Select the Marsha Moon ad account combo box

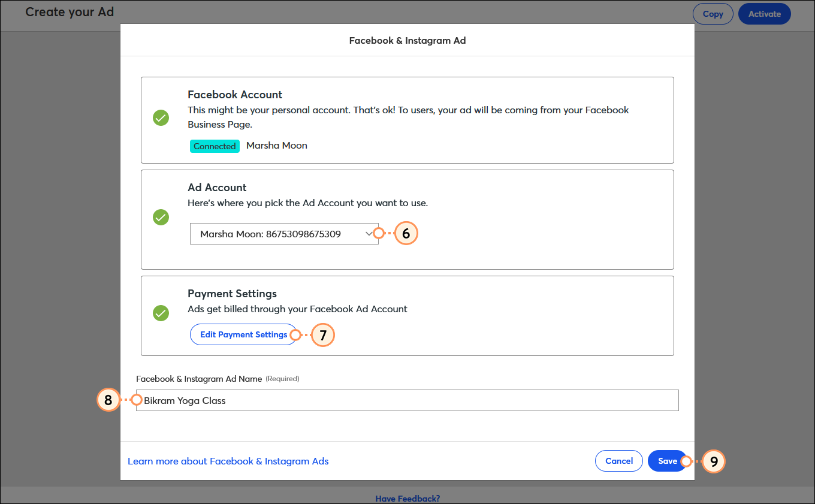click(284, 234)
